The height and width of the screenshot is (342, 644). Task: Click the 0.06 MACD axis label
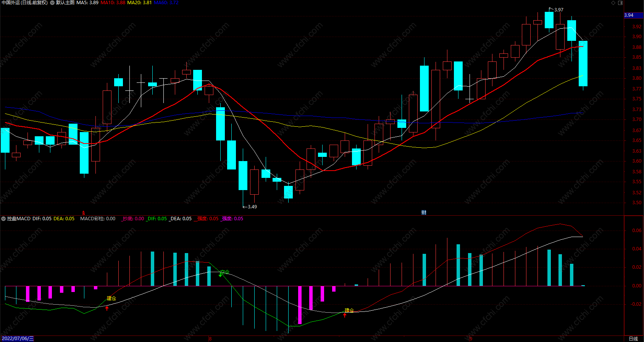coord(637,231)
